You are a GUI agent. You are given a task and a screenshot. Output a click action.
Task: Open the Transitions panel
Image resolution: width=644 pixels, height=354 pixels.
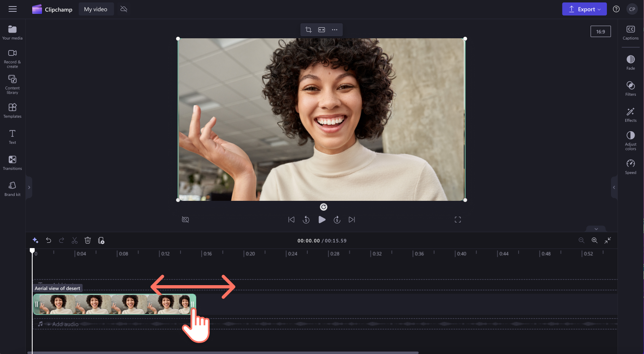tap(13, 163)
